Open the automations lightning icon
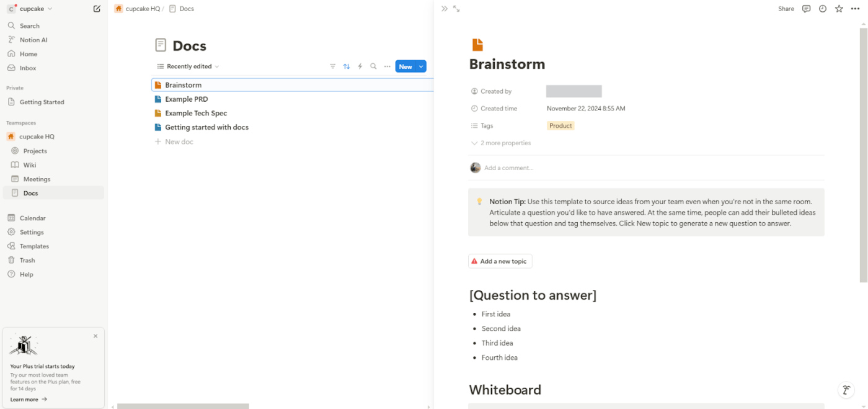This screenshot has width=868, height=409. [x=360, y=66]
